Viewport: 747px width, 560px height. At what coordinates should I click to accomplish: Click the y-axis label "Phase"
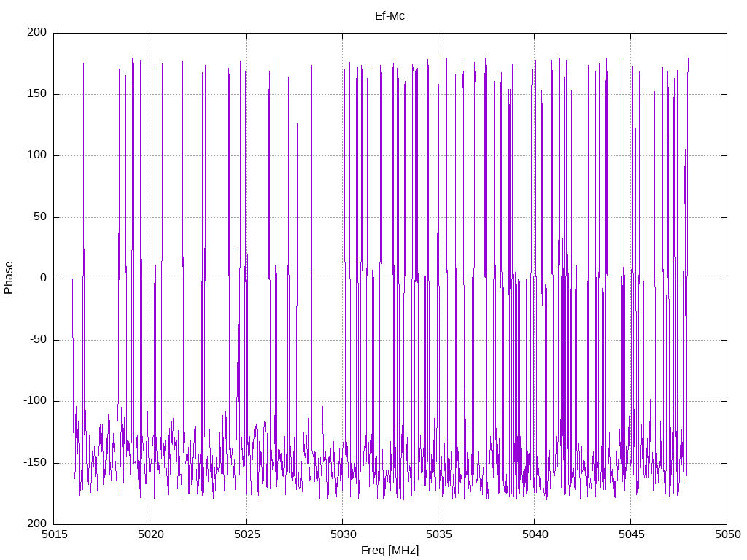(x=9, y=278)
